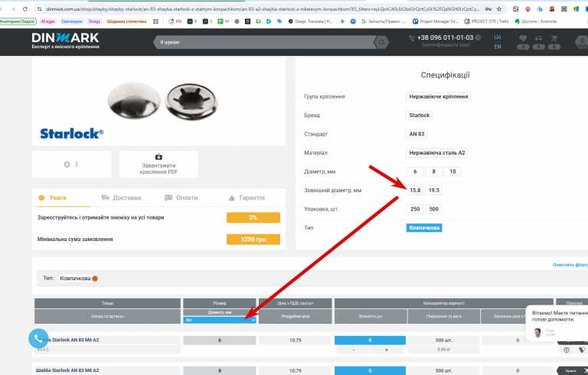Switch language to UA

[x=497, y=37]
